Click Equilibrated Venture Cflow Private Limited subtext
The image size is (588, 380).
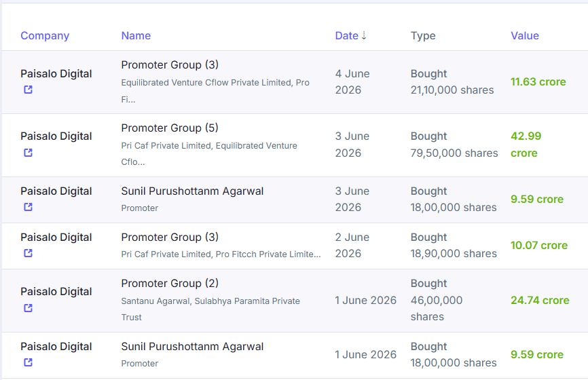tap(215, 91)
